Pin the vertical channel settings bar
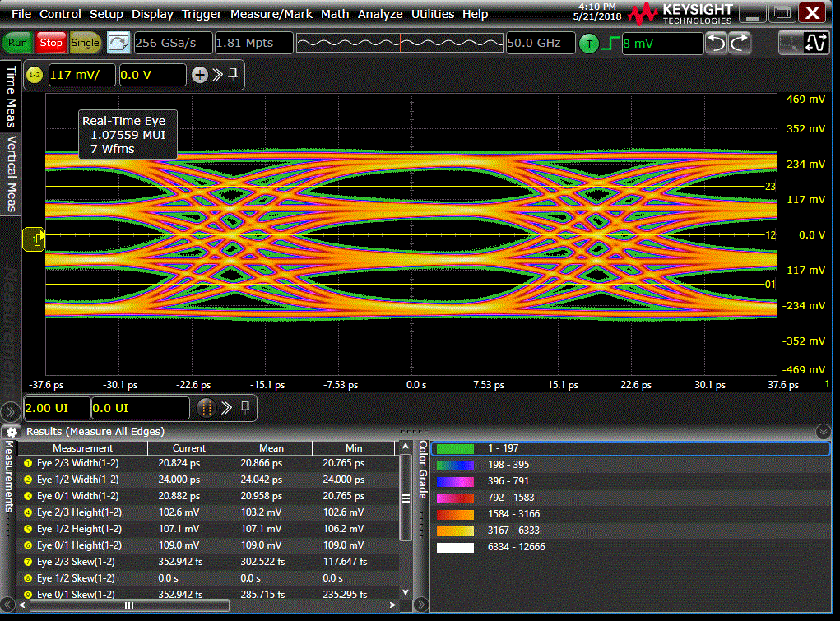The width and height of the screenshot is (840, 621). tap(234, 75)
